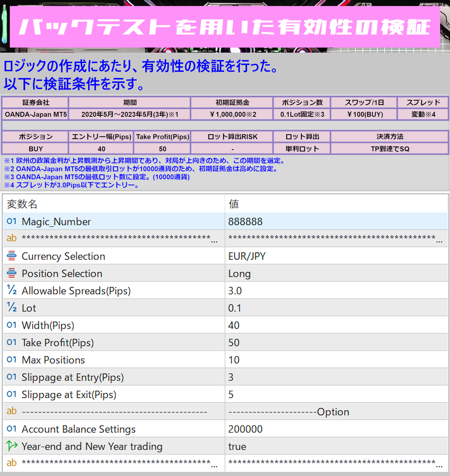
Task: Click the 変数名 column header
Action: click(22, 204)
